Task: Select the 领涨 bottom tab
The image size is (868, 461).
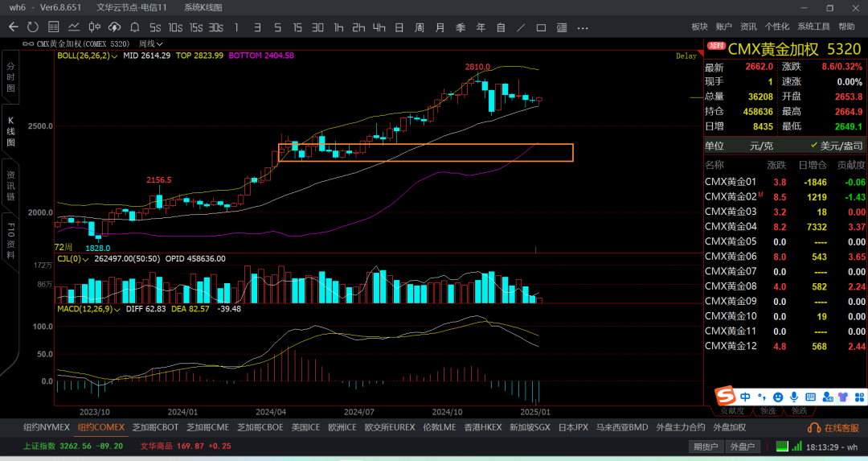Action: 768,410
